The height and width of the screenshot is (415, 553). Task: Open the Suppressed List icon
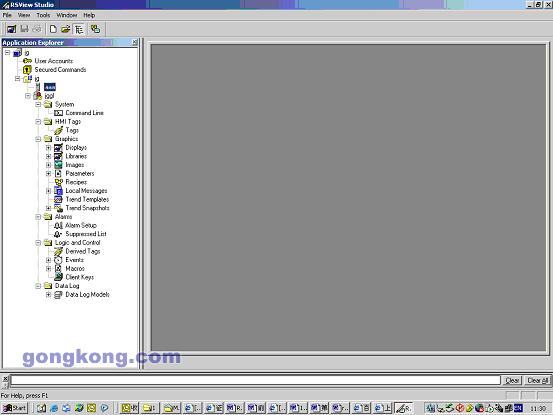(59, 234)
